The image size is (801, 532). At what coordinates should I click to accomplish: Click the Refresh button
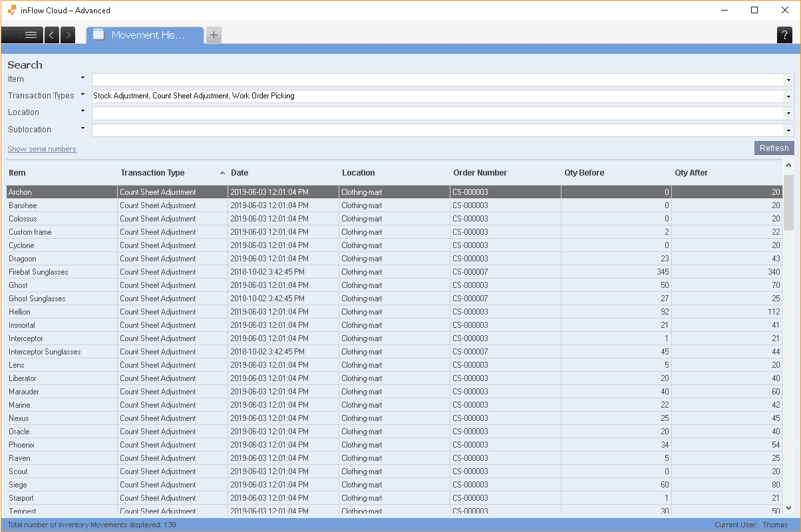(x=774, y=148)
